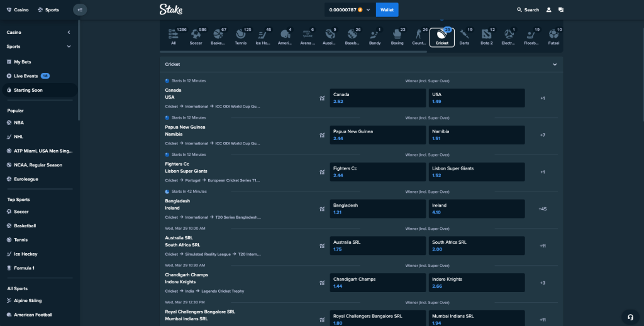Expand the Sports sidebar chevron
This screenshot has width=644, height=326.
pyautogui.click(x=69, y=46)
